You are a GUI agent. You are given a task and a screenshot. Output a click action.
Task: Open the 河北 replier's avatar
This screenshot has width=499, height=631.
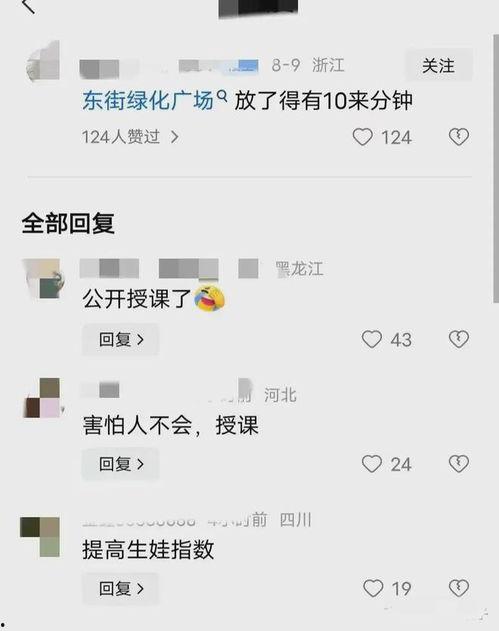tap(43, 398)
